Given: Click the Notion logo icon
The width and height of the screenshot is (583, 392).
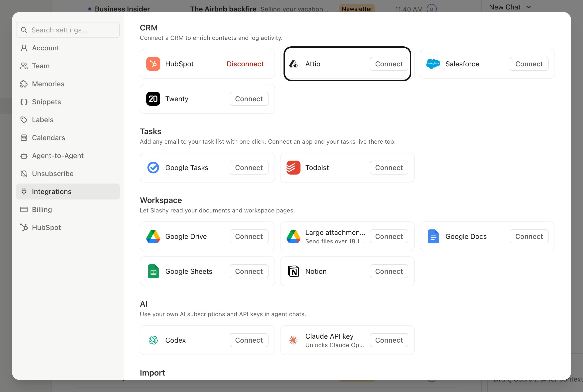Looking at the screenshot, I should click(x=293, y=272).
